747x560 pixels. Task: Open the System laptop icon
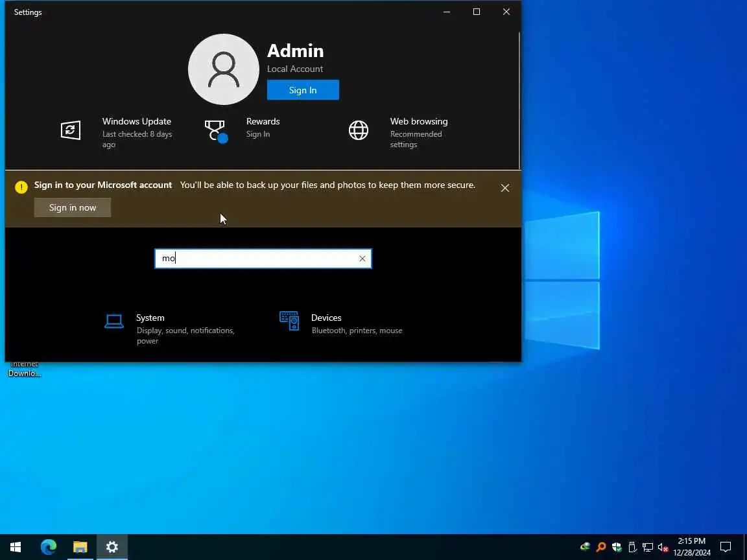(114, 322)
